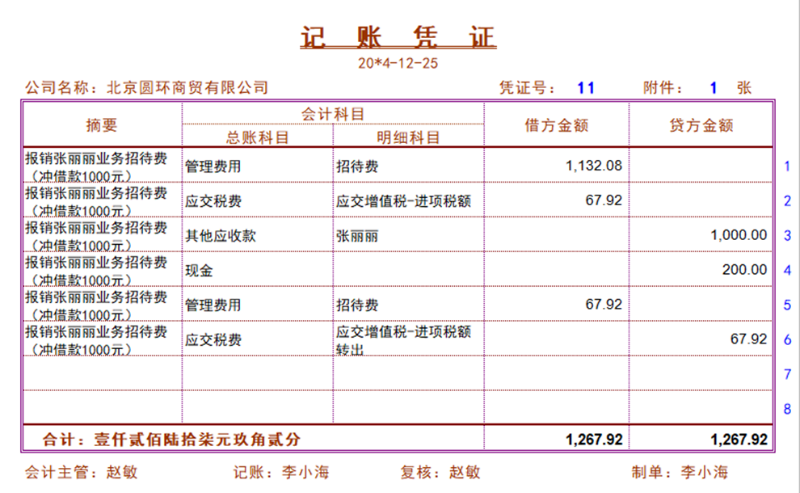
Task: Click the 明细科目 column header
Action: [x=408, y=138]
